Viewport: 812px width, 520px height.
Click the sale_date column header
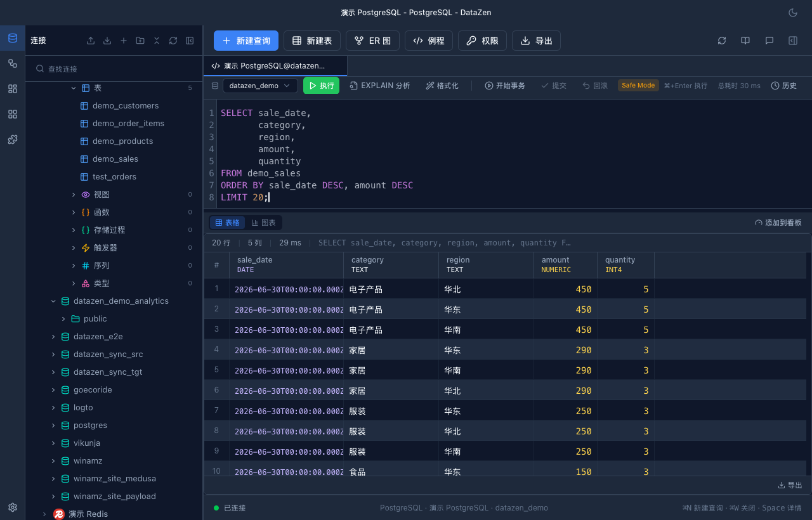287,265
